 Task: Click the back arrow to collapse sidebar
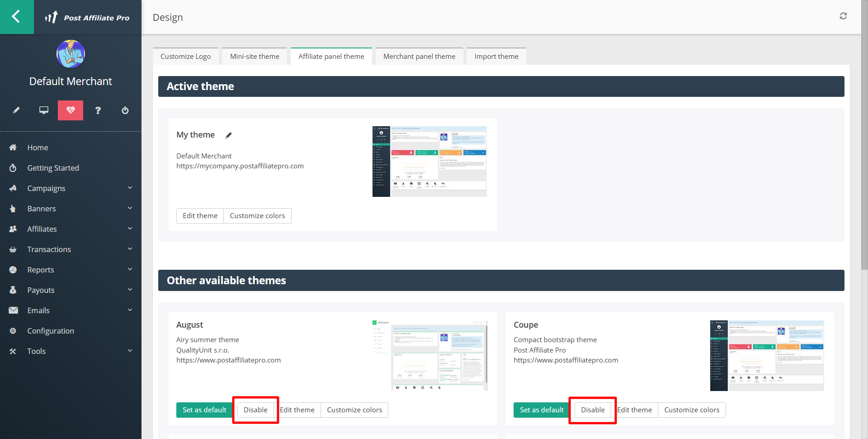16,17
